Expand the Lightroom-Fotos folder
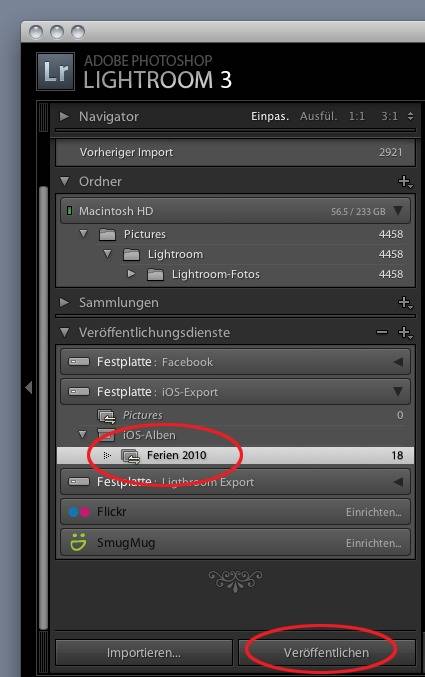 pos(131,274)
